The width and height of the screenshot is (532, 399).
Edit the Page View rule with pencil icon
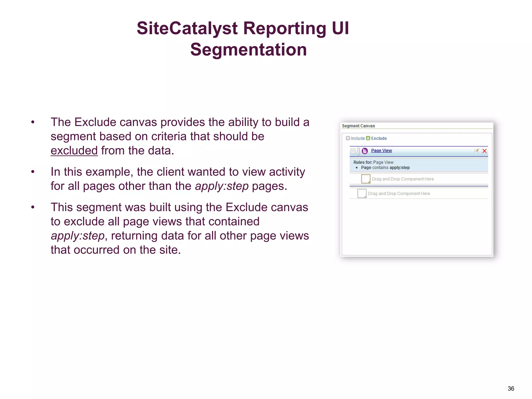(x=477, y=151)
